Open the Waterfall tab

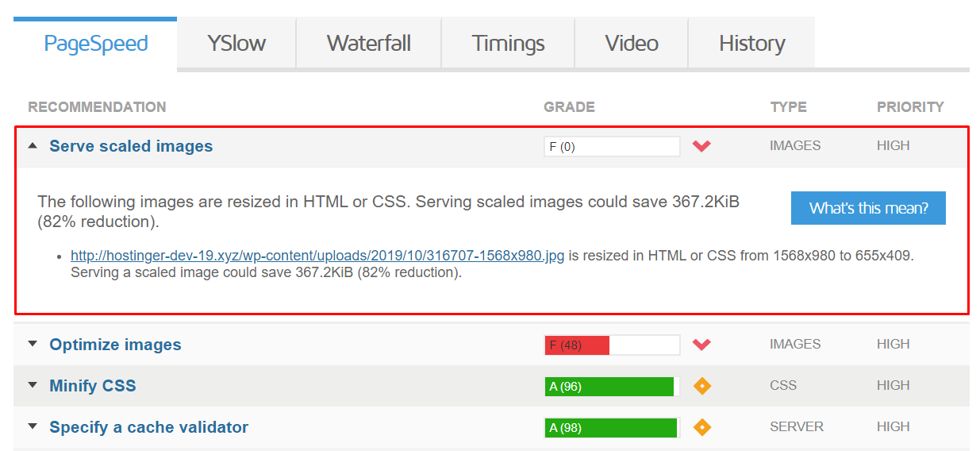click(369, 43)
